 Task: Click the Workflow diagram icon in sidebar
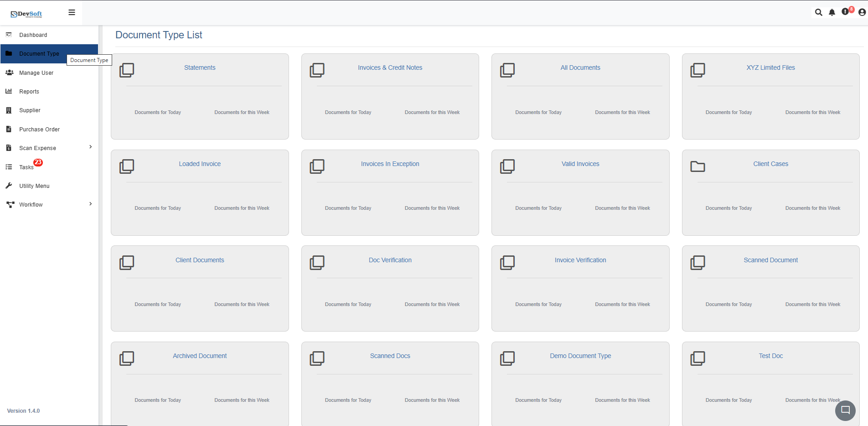[10, 204]
